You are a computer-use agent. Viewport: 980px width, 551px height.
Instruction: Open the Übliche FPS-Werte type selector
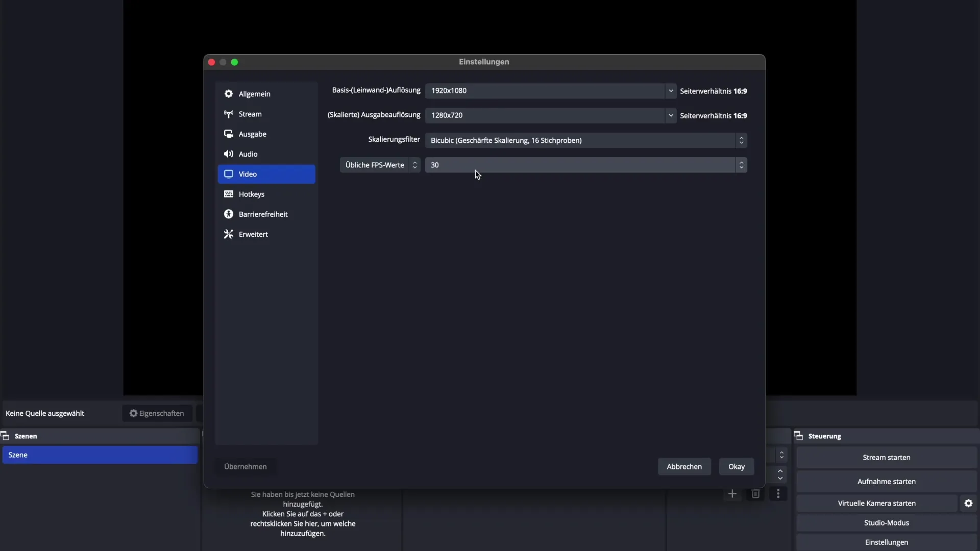pos(380,165)
